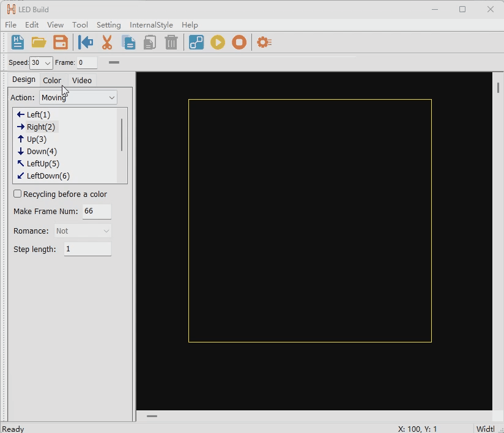Screen dimensions: 504x433
Task: Save the current project via toolbar icon
Action: click(60, 42)
